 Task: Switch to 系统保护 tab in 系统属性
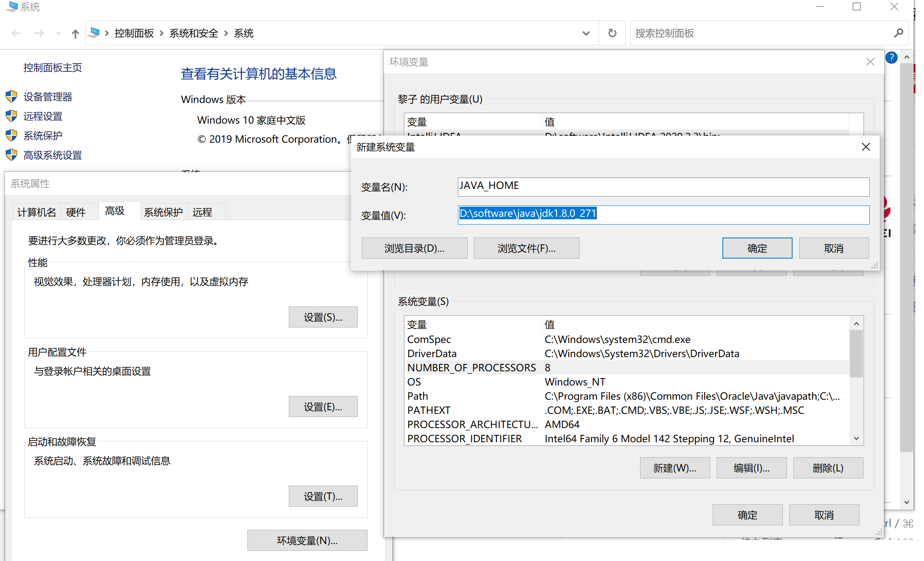[x=163, y=212]
